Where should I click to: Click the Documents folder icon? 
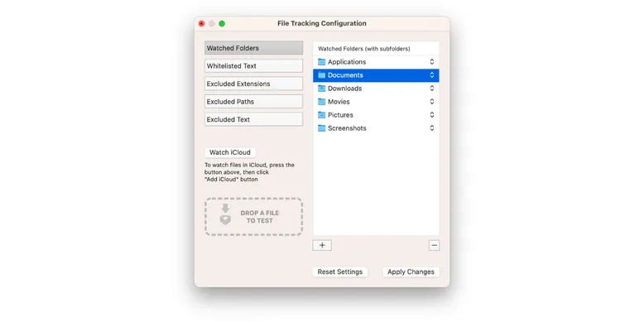[x=322, y=75]
